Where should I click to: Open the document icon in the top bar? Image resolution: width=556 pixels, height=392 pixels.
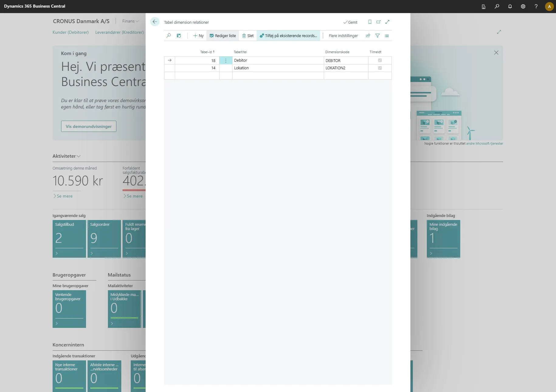point(484,6)
